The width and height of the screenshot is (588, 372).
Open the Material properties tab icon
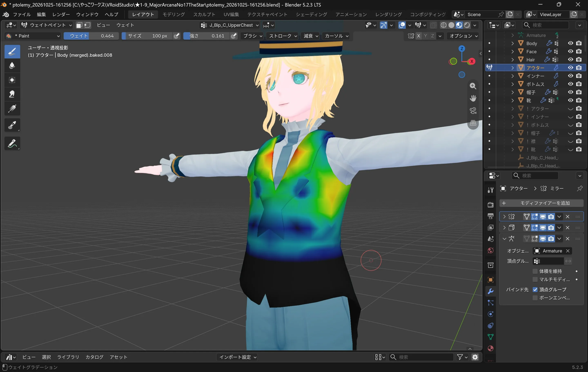pyautogui.click(x=490, y=348)
